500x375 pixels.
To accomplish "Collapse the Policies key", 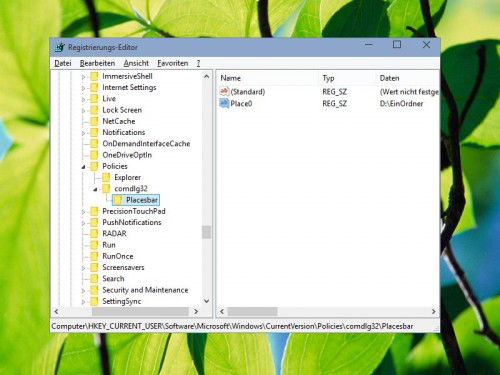I will [83, 167].
